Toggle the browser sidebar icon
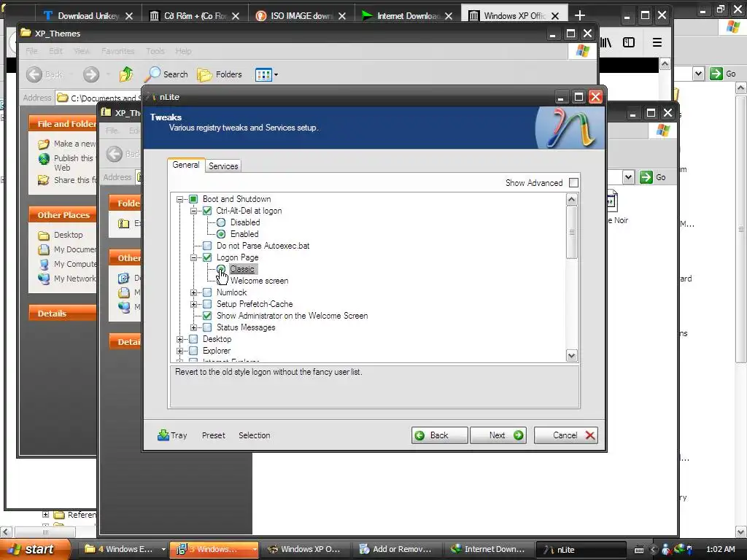Viewport: 747px width, 560px height. 629,42
